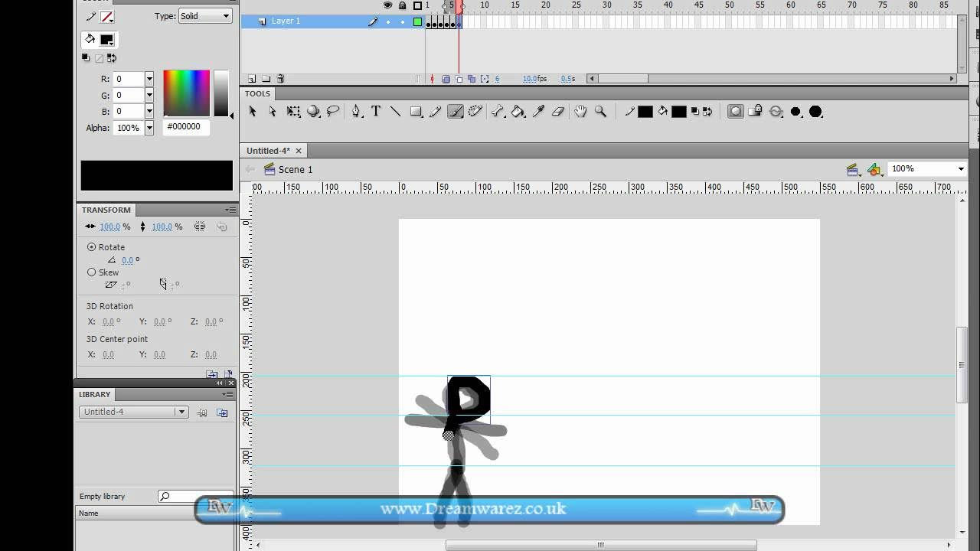980x551 pixels.
Task: Open the Alpha value dropdown arrow
Action: coord(149,128)
